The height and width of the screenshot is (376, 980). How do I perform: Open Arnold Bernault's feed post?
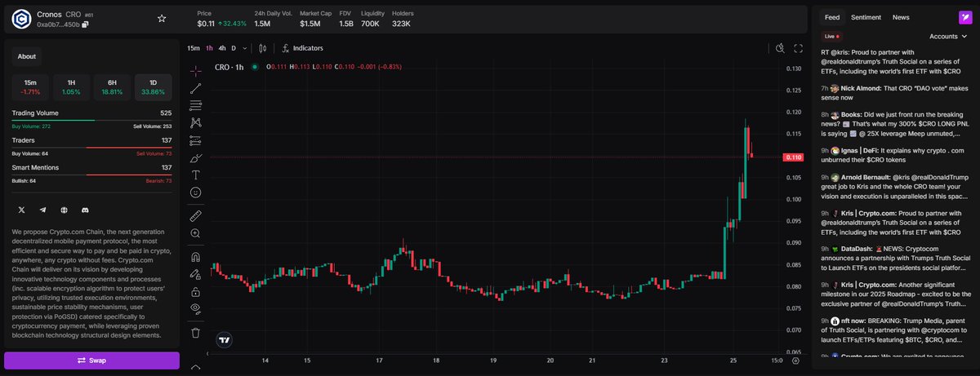pyautogui.click(x=896, y=187)
